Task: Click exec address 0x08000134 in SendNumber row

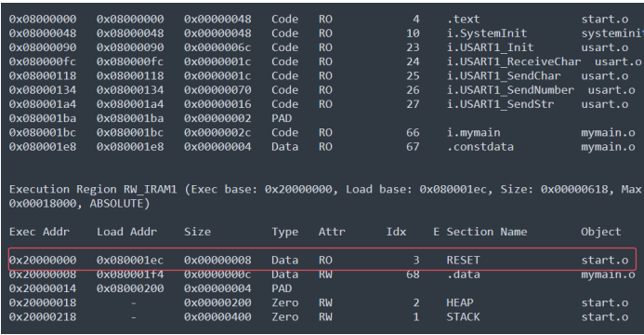Action: (43, 90)
